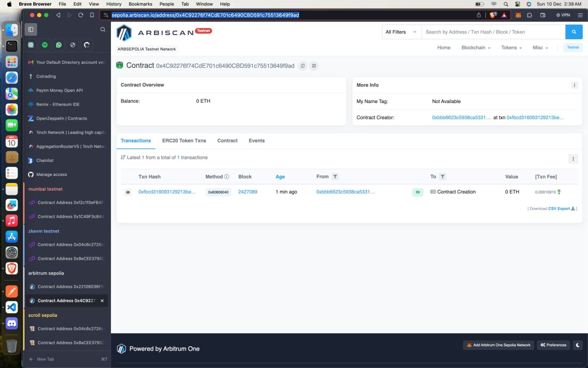Open Brave Shields panel
588x368 pixels.
(492, 15)
